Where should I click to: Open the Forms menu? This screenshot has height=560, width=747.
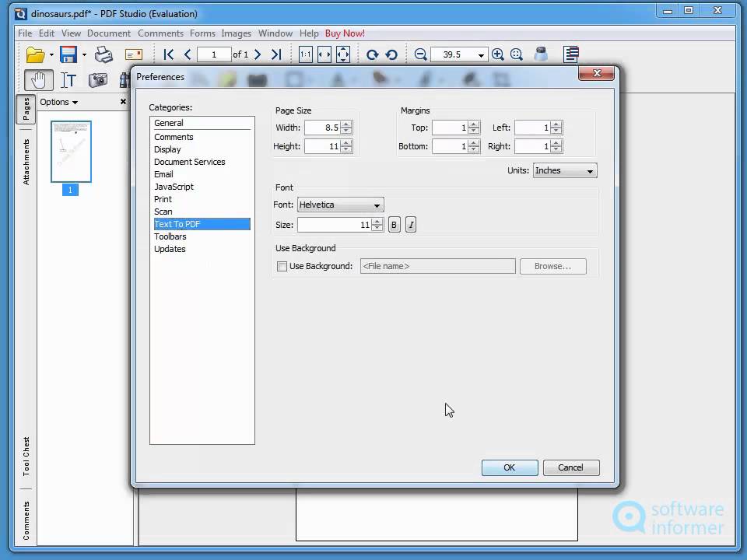pos(202,33)
